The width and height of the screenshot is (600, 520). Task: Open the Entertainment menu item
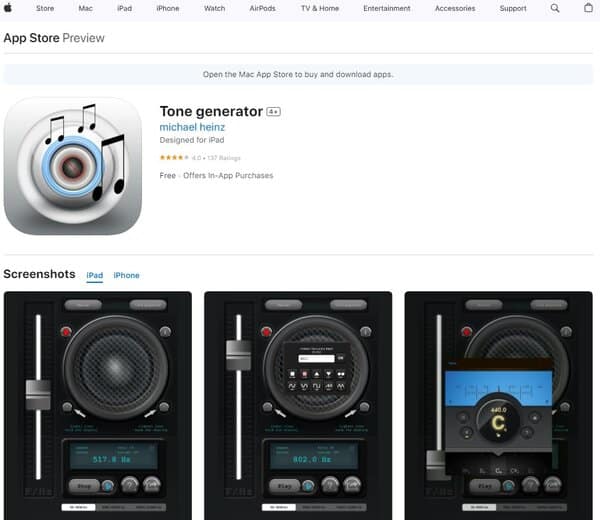[x=386, y=8]
